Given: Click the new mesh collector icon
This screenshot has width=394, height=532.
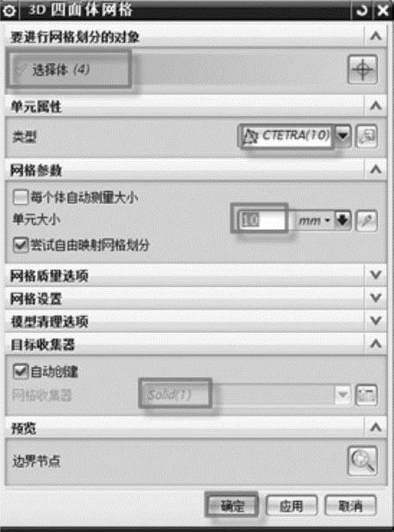Looking at the screenshot, I should 366,394.
